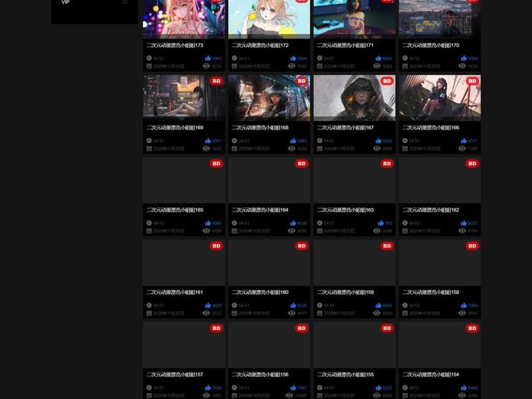Screen dimensions: 532x399
Task: Click the BD badge on video 165
Action: 217,164
